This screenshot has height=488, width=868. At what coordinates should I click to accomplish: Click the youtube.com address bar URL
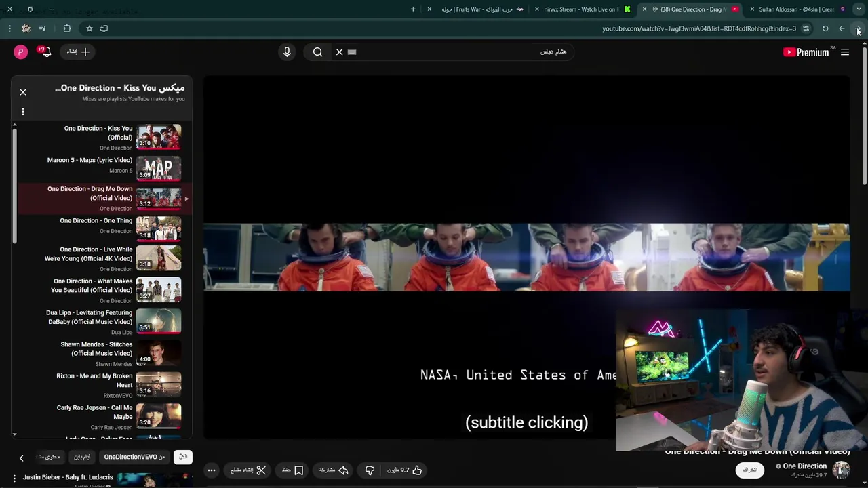699,28
